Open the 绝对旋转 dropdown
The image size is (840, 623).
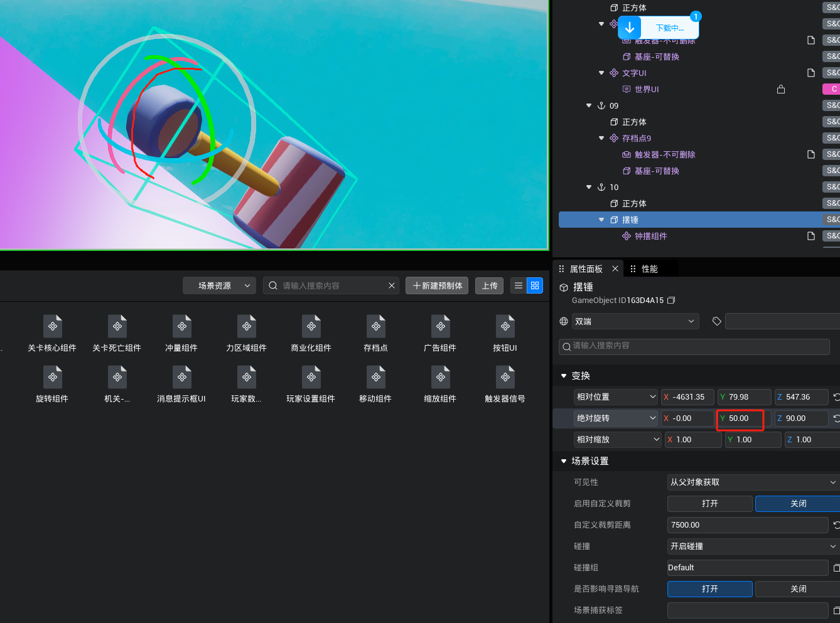click(616, 418)
